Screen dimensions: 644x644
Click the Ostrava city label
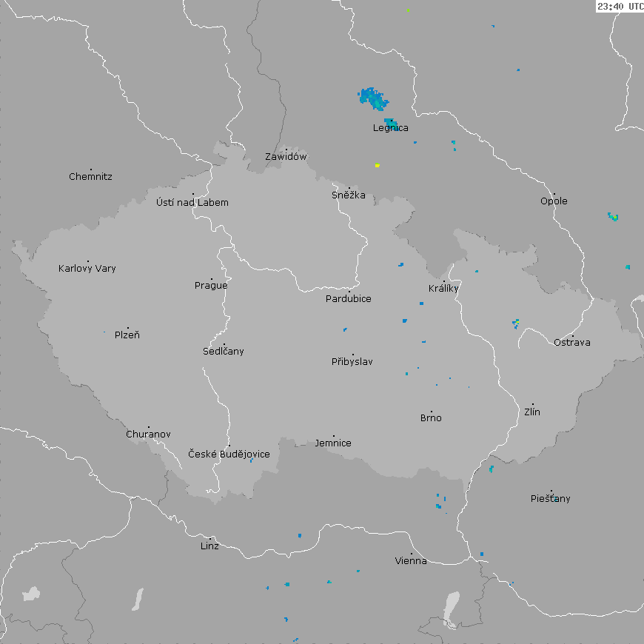tap(572, 343)
